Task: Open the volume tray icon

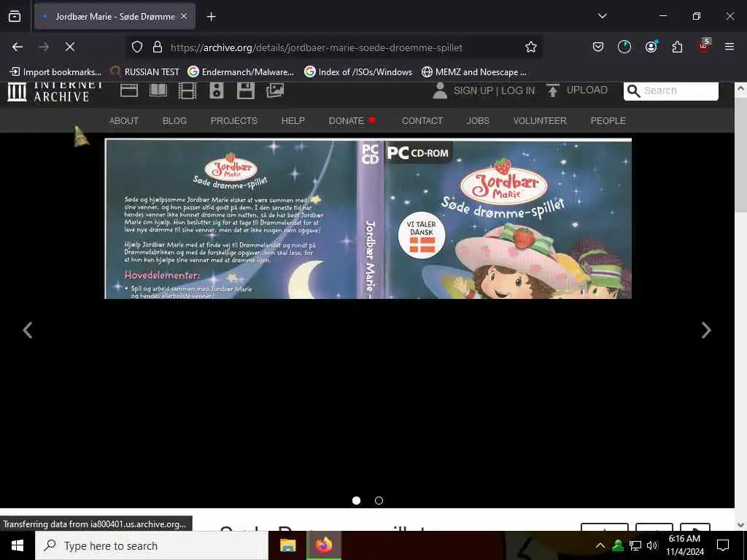Action: [652, 545]
